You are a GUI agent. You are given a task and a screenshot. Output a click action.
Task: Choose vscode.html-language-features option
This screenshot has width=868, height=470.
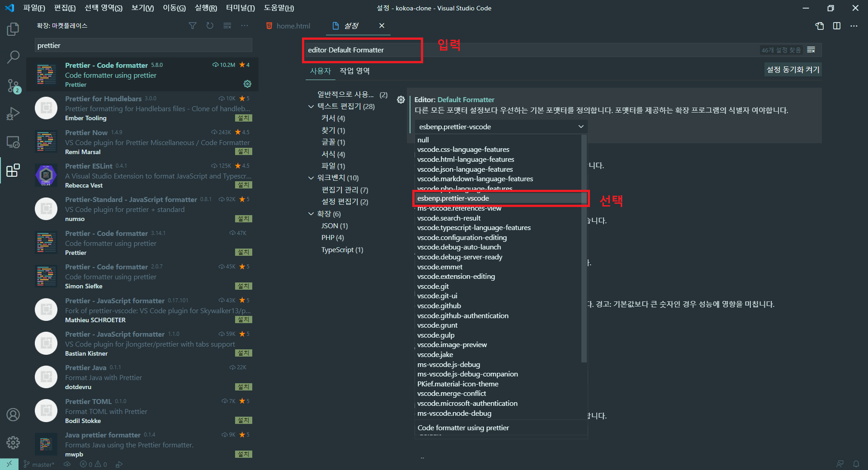(x=499, y=160)
